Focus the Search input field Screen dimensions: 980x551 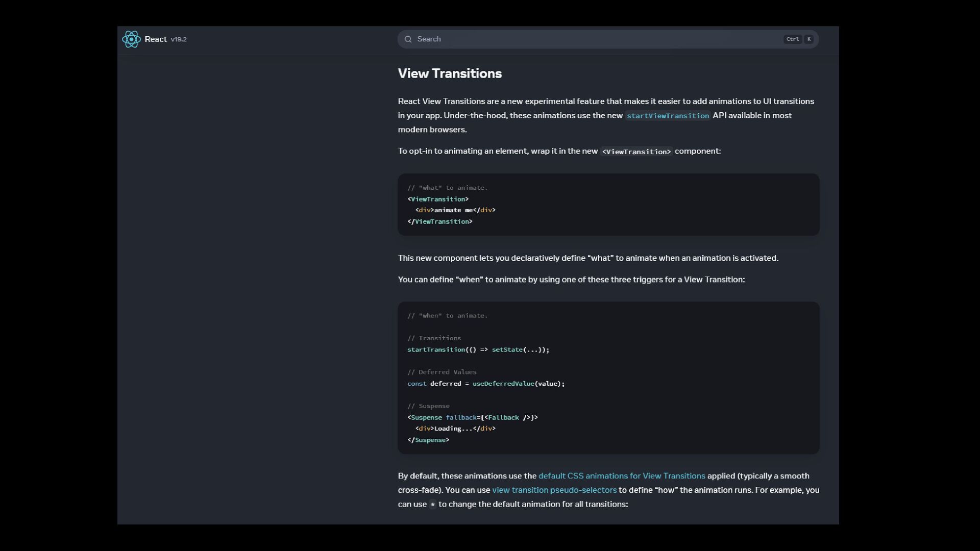(x=587, y=39)
